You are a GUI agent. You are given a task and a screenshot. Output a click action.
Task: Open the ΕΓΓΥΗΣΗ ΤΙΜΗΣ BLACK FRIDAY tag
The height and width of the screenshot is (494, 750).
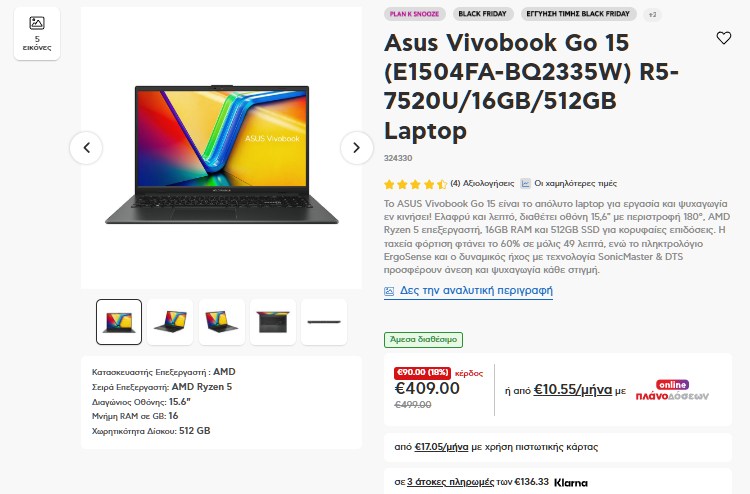click(578, 14)
